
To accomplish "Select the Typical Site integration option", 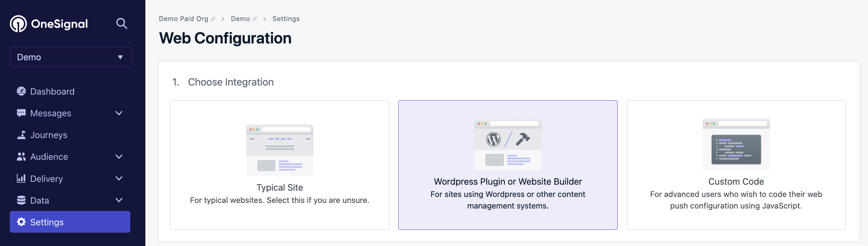I will tap(280, 165).
